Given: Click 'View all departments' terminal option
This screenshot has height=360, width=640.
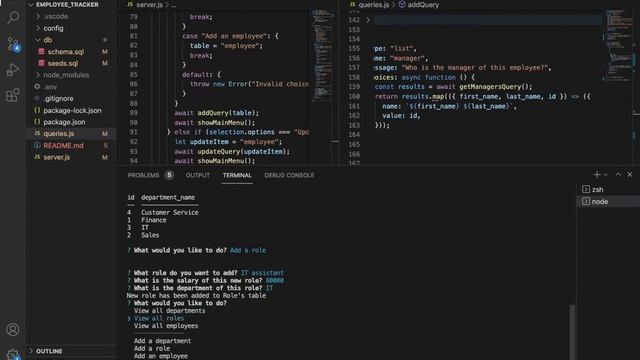Looking at the screenshot, I should tap(169, 311).
